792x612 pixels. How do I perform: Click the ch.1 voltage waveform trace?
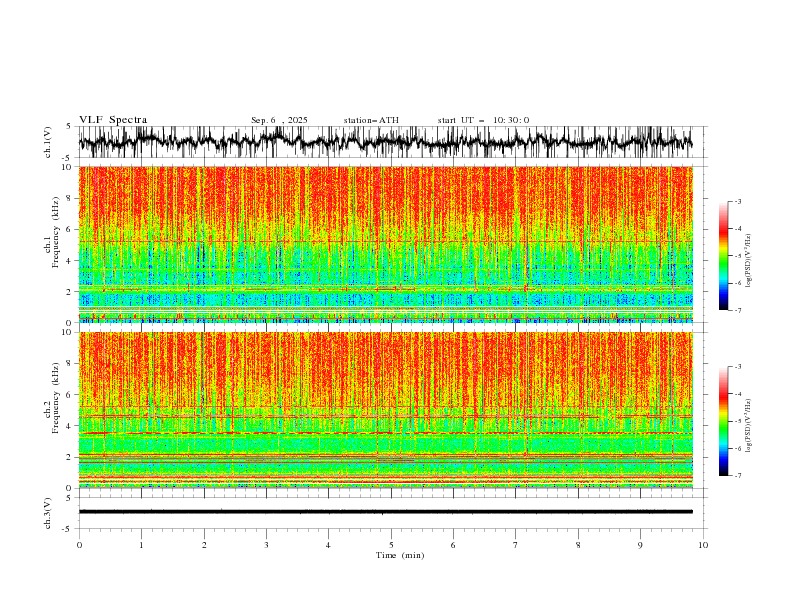click(x=386, y=142)
